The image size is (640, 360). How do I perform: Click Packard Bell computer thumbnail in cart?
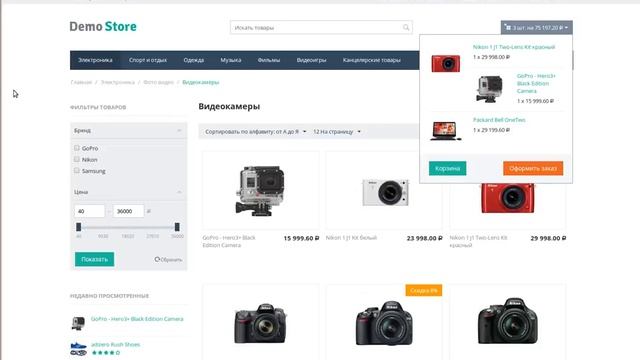click(446, 131)
